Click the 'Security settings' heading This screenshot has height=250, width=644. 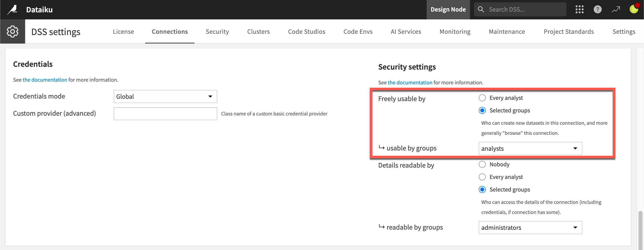pos(407,67)
